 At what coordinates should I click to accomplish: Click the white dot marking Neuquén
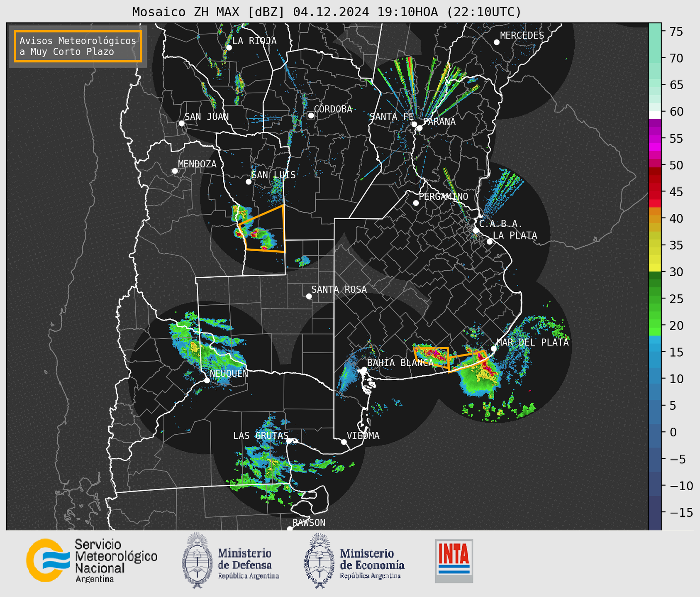[207, 380]
